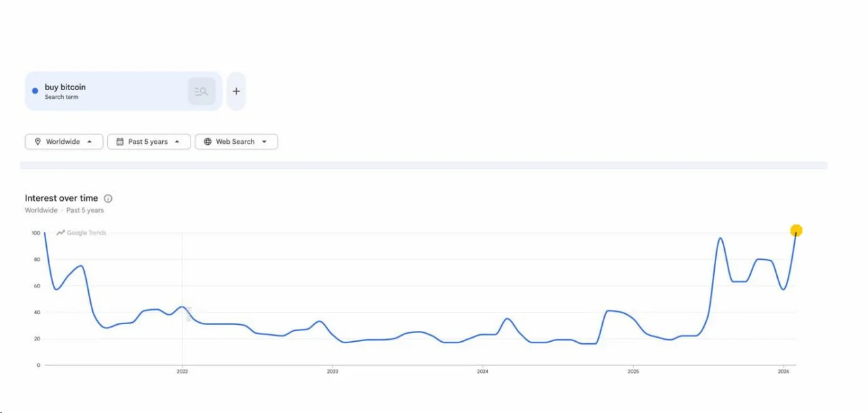Viewport: 868px width, 413px height.
Task: Open the Worldwide location dropdown
Action: [x=64, y=142]
